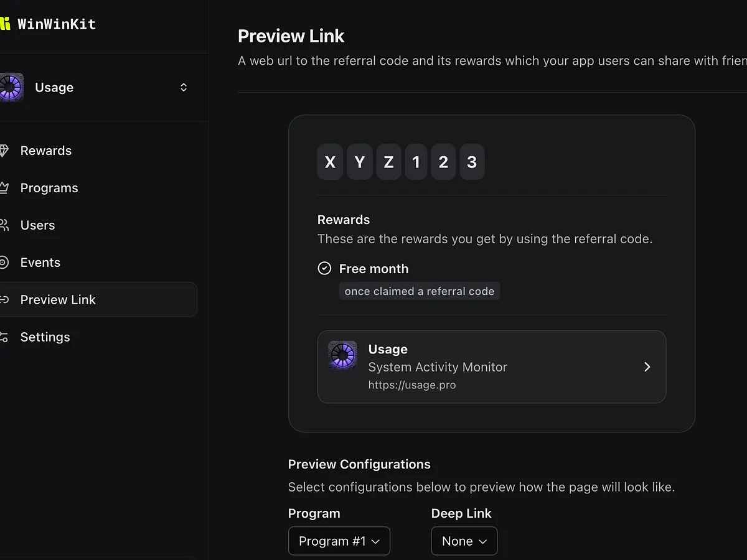Image resolution: width=747 pixels, height=560 pixels.
Task: Open the https://usage.pro link
Action: tap(412, 385)
